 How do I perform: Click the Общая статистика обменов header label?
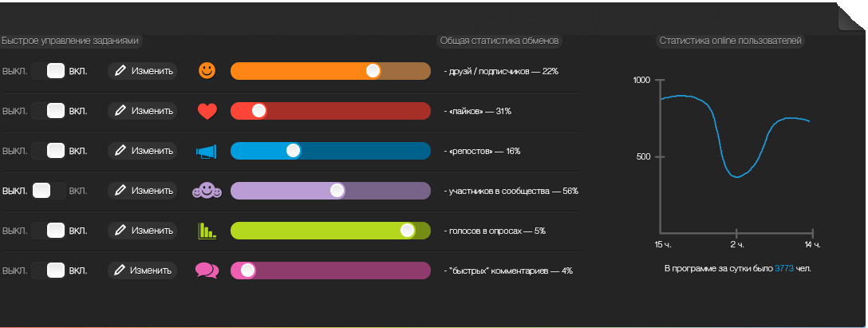(x=500, y=40)
